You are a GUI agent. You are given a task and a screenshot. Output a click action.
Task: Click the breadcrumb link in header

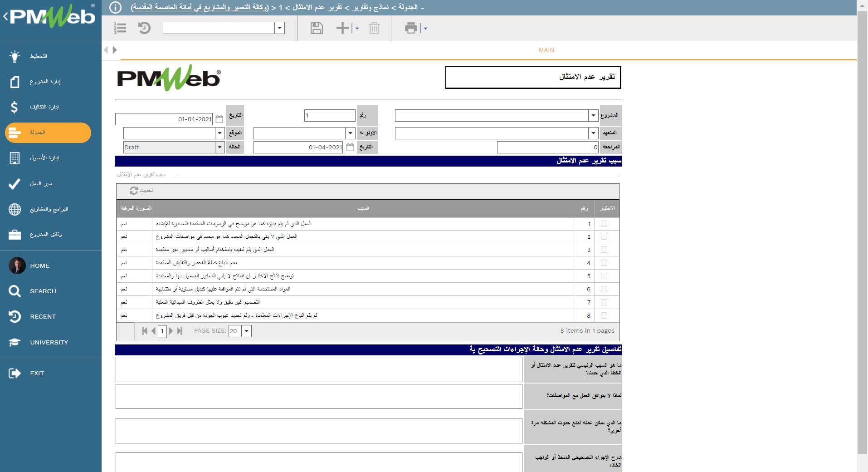coord(200,7)
